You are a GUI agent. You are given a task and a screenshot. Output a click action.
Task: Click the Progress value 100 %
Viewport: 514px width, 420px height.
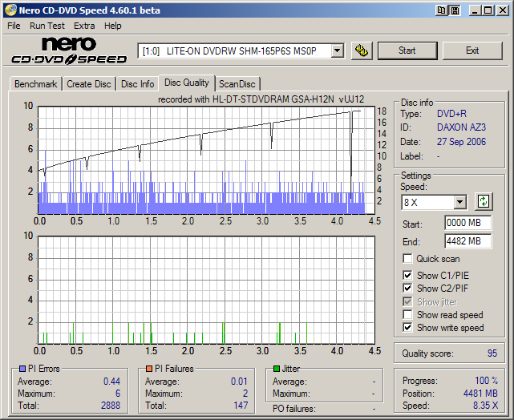pos(487,381)
